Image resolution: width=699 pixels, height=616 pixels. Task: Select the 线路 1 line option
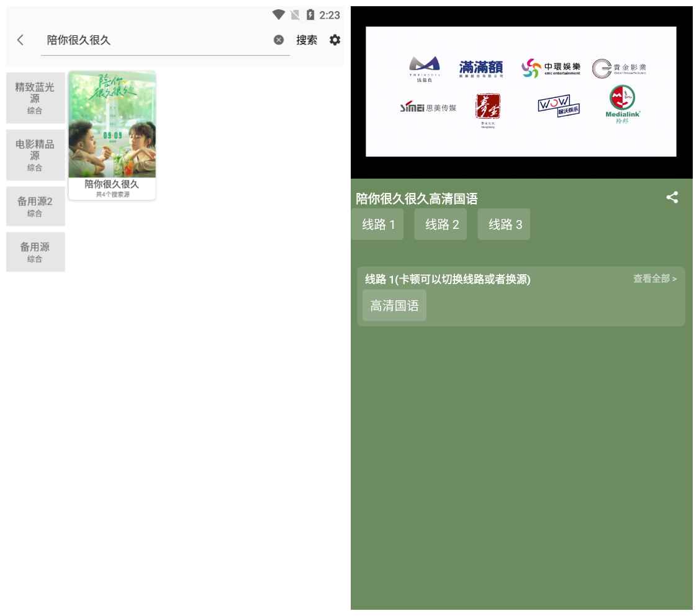coord(377,224)
